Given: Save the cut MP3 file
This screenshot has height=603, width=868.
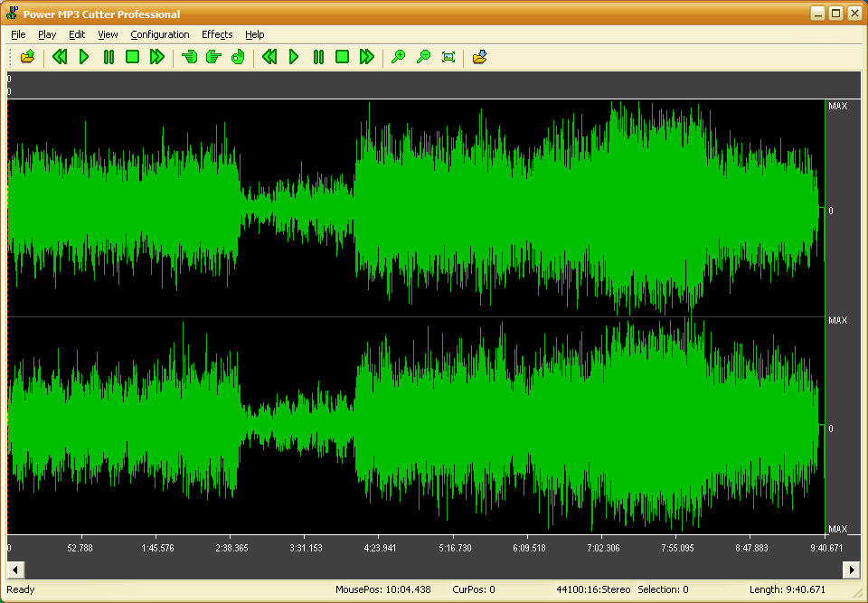Looking at the screenshot, I should coord(479,57).
